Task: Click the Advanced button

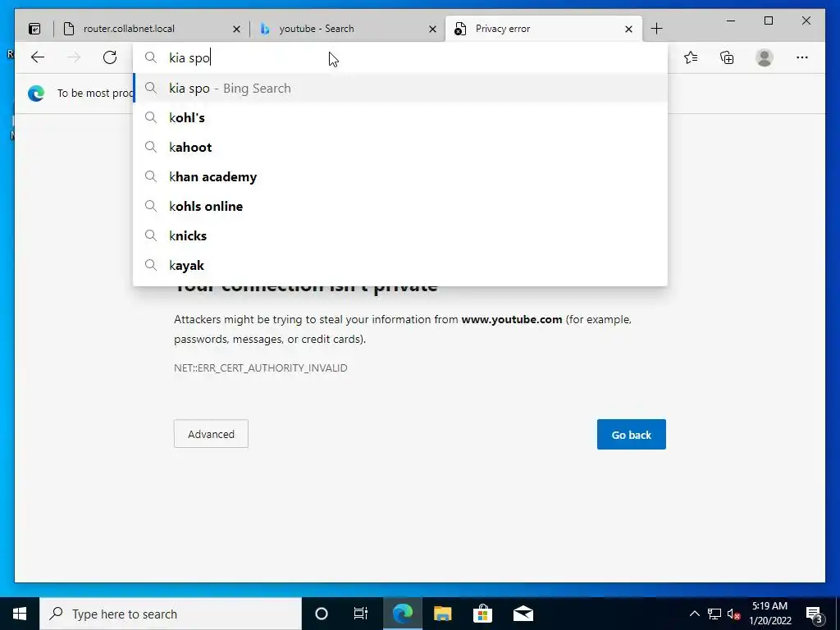Action: (211, 434)
